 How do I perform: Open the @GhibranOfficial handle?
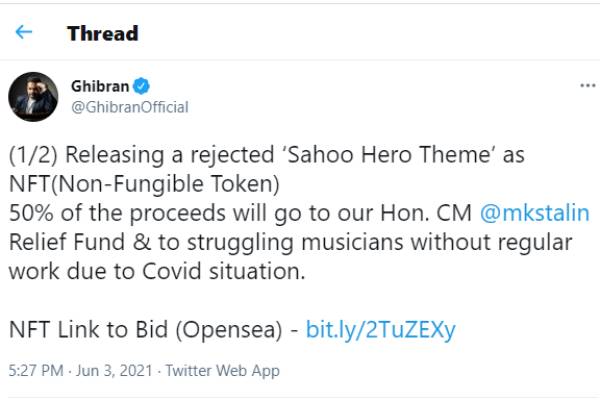[129, 107]
